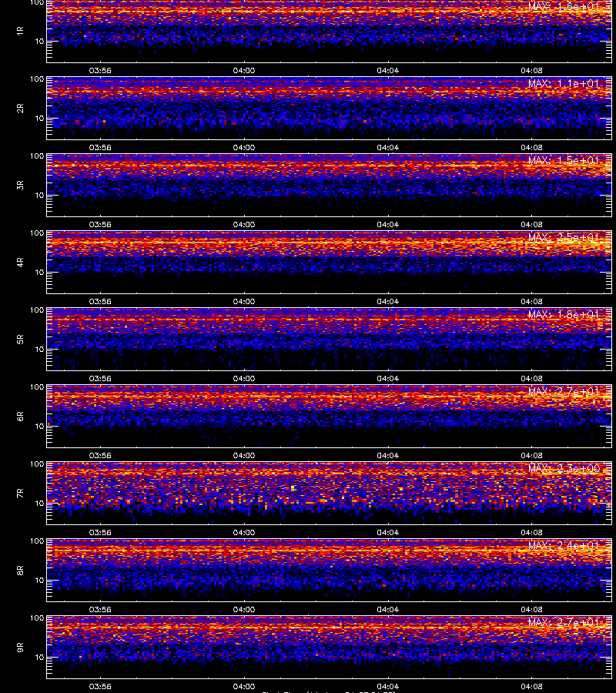Click the 9R panel axis label
616x693 pixels.
(x=20, y=647)
